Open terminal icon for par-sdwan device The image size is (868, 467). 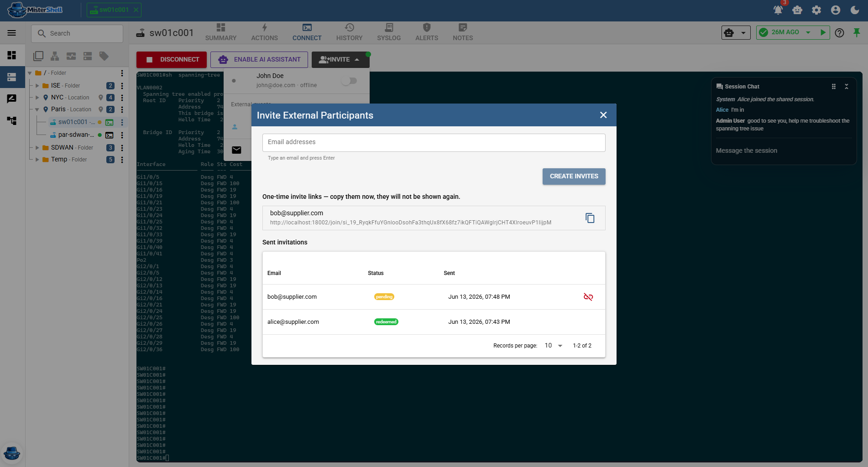point(110,135)
